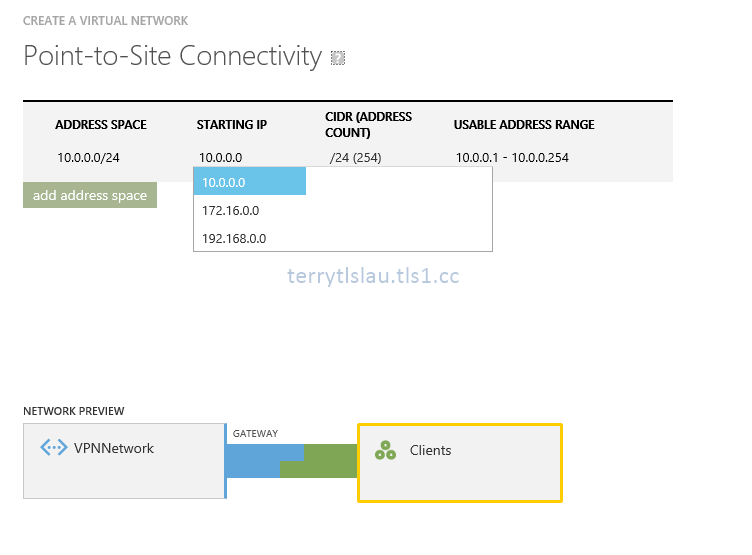Click the GATEWAY label in network preview
The width and height of the screenshot is (752, 555).
(x=255, y=433)
